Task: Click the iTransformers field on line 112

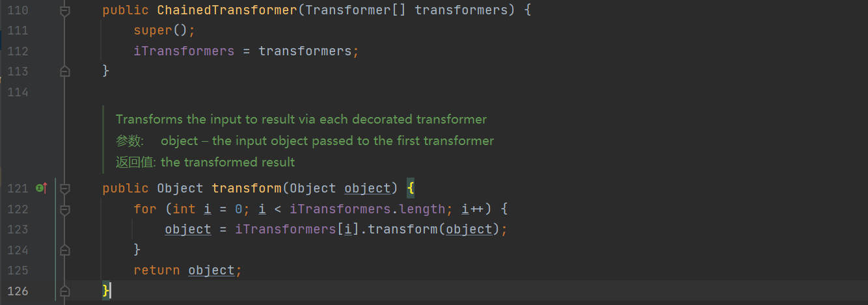Action: (183, 51)
